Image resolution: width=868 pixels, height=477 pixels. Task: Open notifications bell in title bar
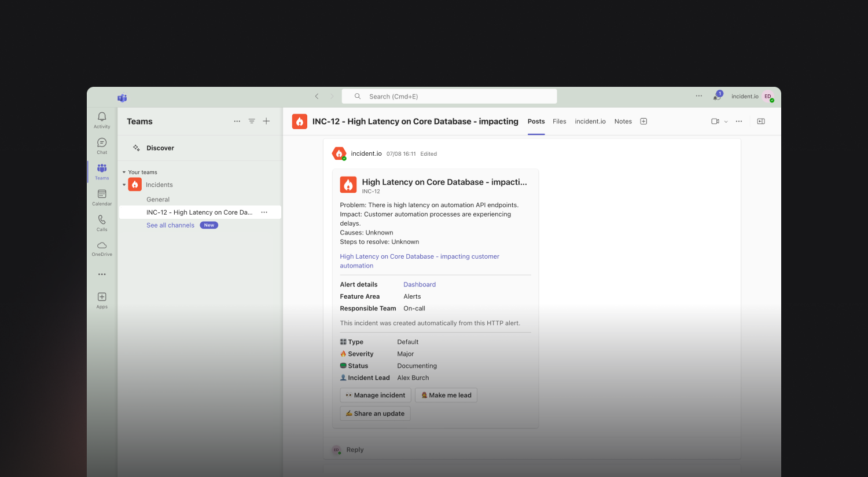[718, 96]
